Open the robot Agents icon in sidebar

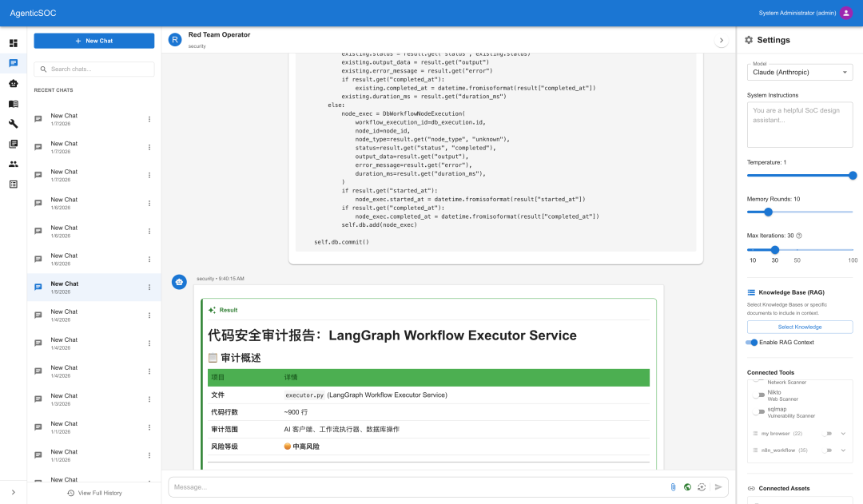(13, 83)
